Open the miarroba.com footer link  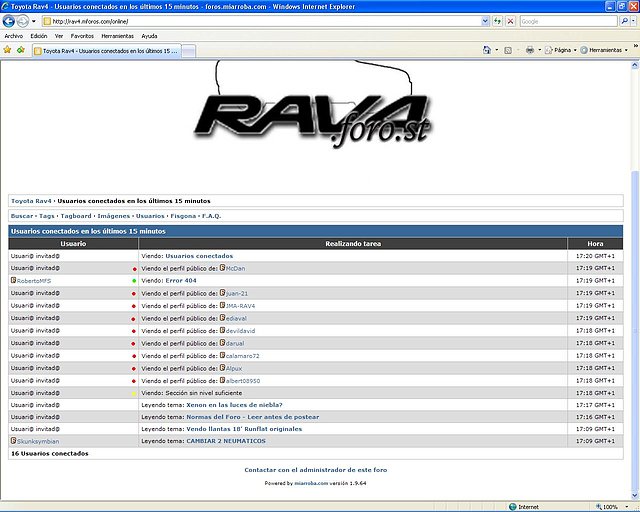pyautogui.click(x=311, y=483)
